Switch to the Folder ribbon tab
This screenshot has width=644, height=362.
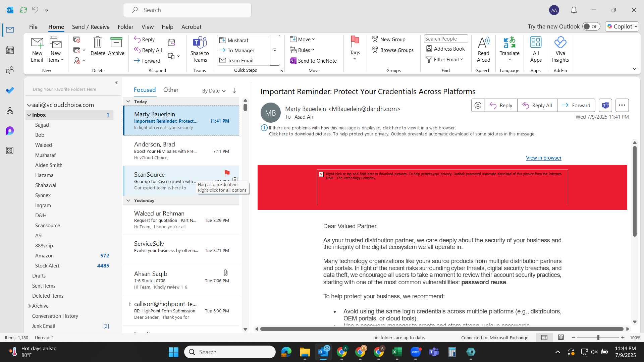125,27
